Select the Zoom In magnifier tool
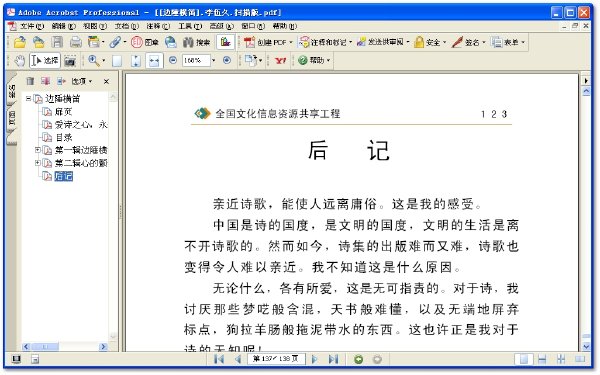The height and width of the screenshot is (375, 600). 93,60
